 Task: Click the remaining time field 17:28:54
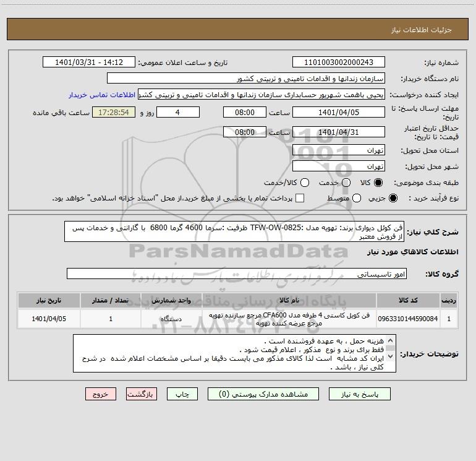tap(114, 113)
